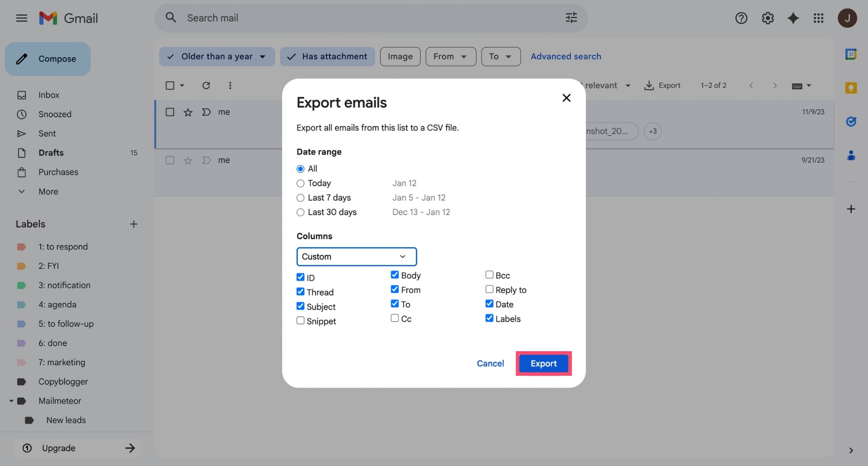
Task: Enable the Snippet column checkbox
Action: pos(300,320)
